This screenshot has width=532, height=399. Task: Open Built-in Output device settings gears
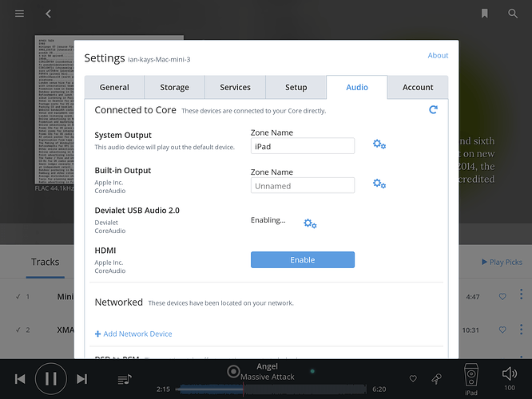tap(379, 184)
